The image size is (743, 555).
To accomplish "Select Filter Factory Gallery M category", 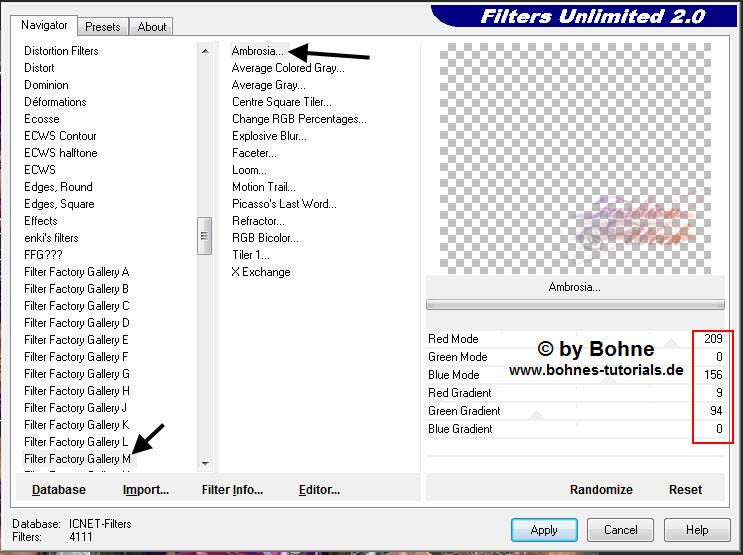I will tap(77, 459).
